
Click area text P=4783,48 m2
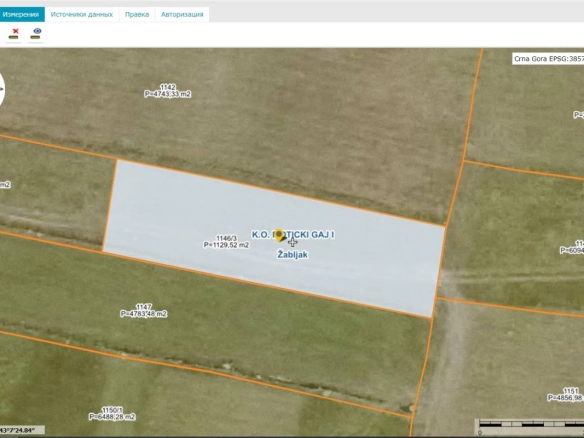pos(144,314)
